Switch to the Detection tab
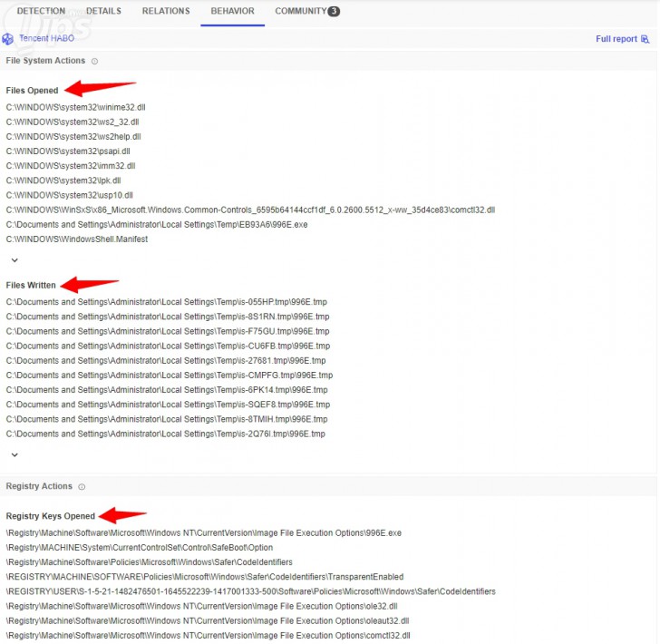The image size is (660, 644). coord(41,11)
